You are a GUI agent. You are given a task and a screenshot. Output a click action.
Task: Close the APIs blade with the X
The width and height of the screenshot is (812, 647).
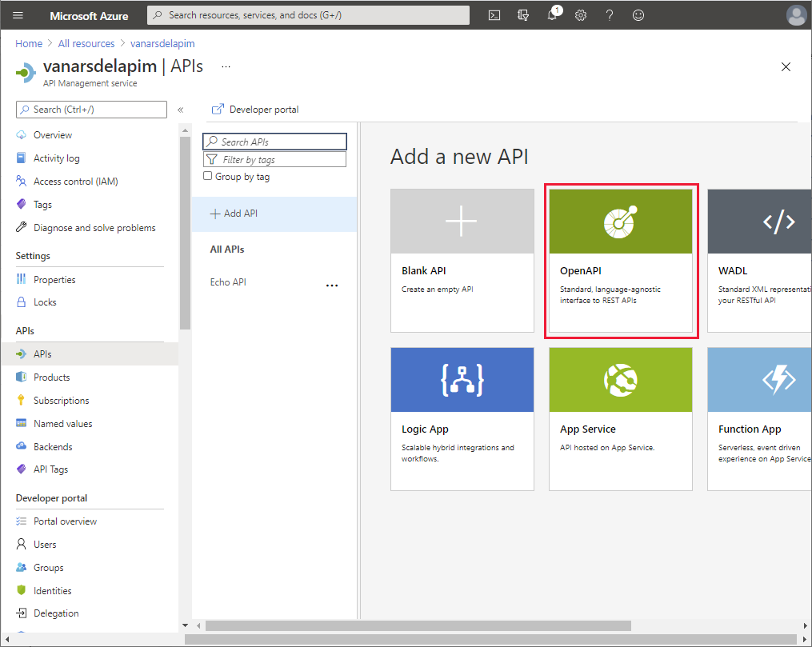click(x=786, y=66)
